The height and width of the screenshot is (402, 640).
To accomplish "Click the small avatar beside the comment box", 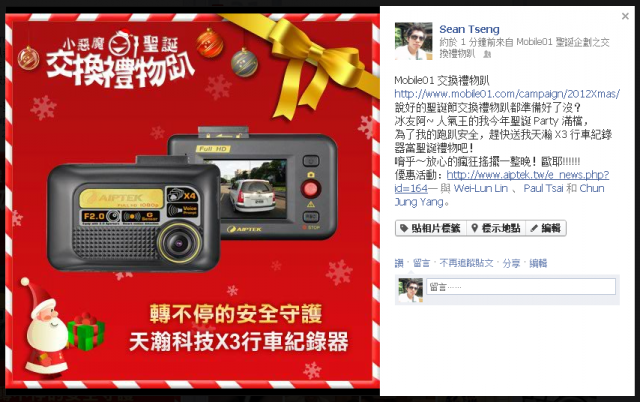I will click(x=410, y=290).
